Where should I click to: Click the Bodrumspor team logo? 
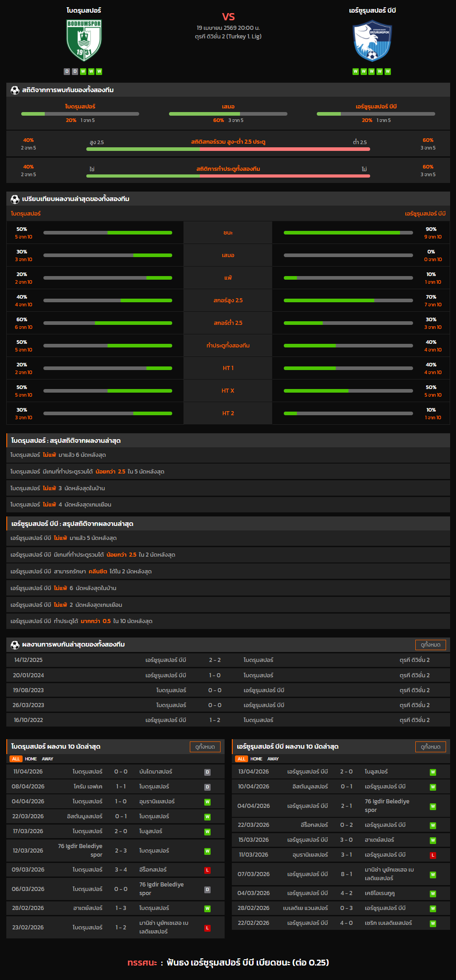pos(84,40)
